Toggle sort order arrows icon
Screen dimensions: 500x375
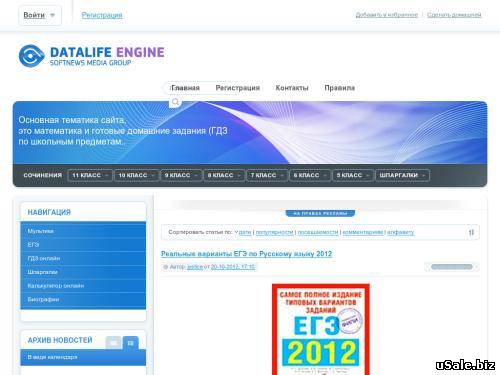pyautogui.click(x=471, y=232)
